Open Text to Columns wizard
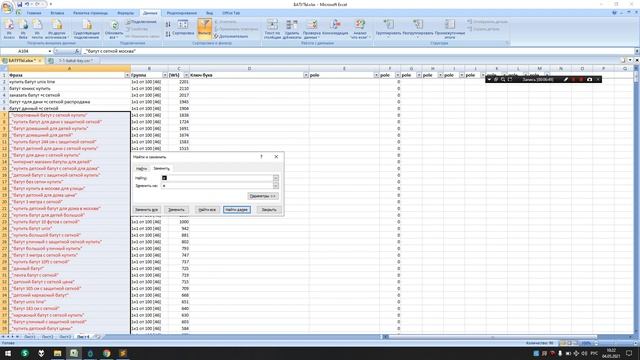Image resolution: width=640 pixels, height=360 pixels. (x=272, y=29)
